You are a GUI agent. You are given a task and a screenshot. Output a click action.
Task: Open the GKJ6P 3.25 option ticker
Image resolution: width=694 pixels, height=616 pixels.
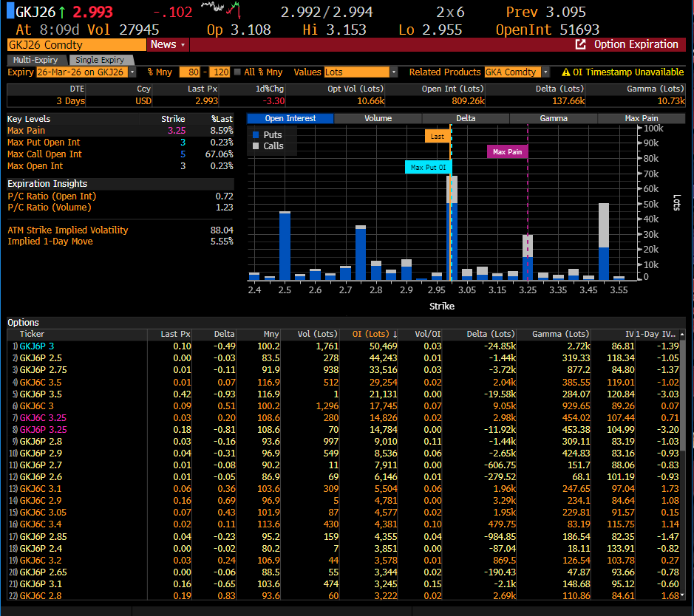coord(43,429)
